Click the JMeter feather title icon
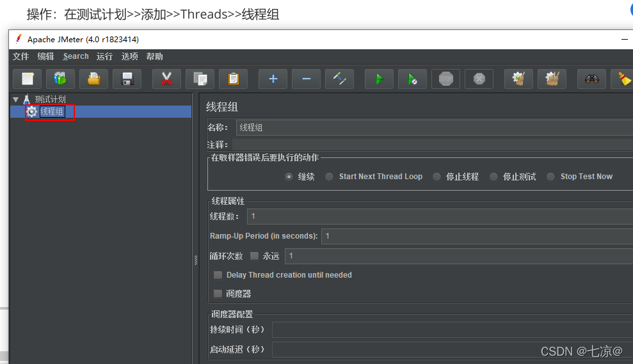 19,39
